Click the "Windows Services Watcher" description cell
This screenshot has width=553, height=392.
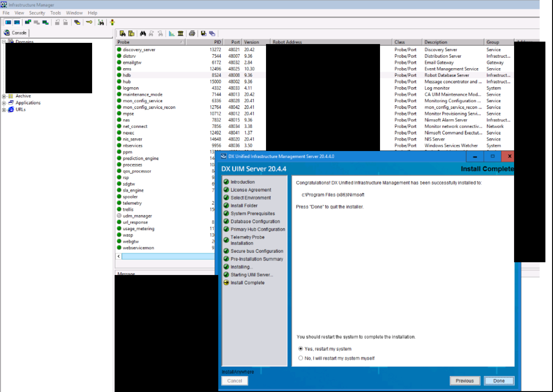[451, 146]
